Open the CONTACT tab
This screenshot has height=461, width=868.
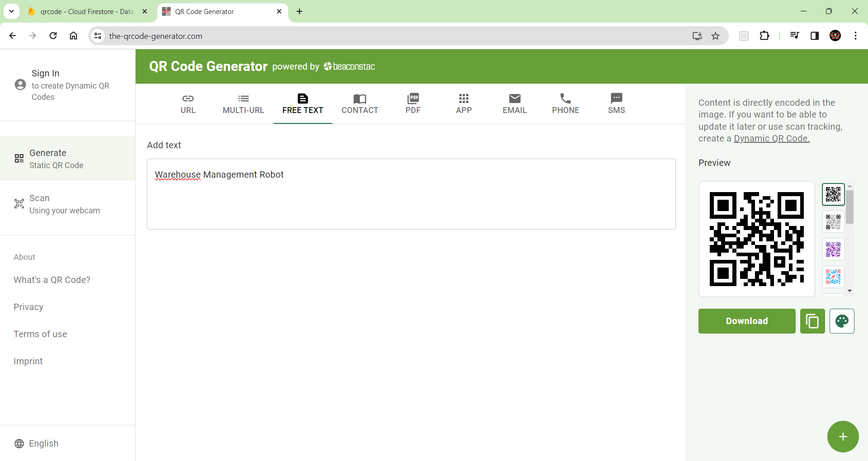coord(360,104)
